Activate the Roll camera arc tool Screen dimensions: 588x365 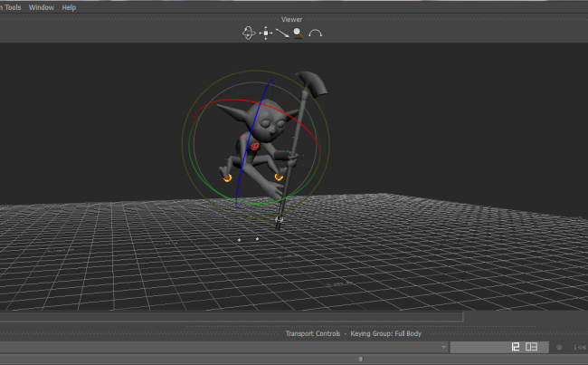coord(315,34)
